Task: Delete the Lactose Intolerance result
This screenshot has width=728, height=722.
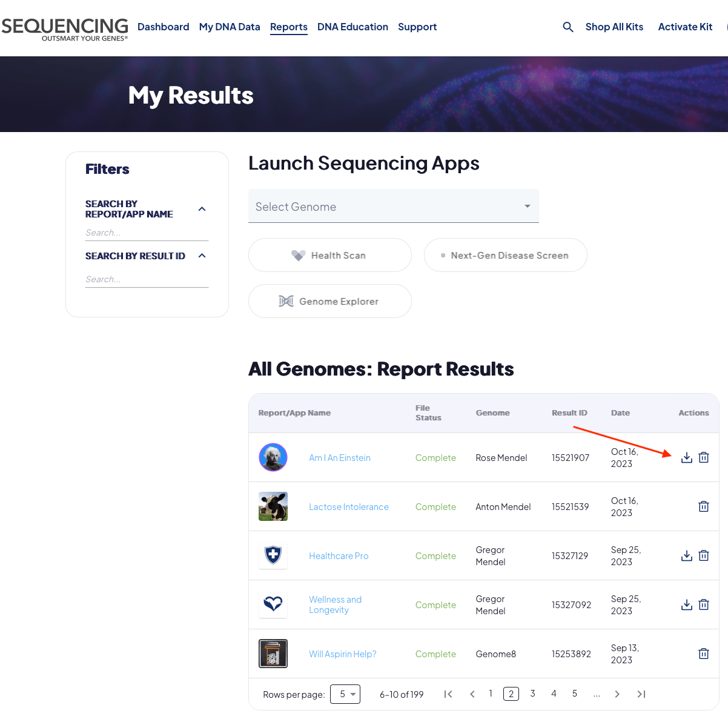Action: (703, 506)
